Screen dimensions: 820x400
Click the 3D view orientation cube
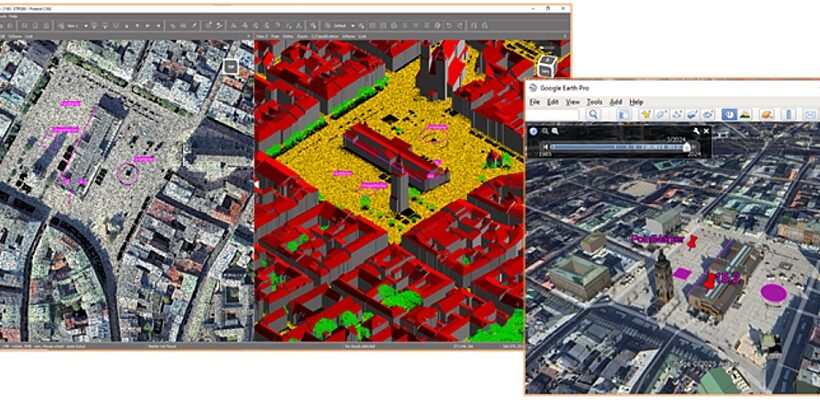[x=548, y=65]
